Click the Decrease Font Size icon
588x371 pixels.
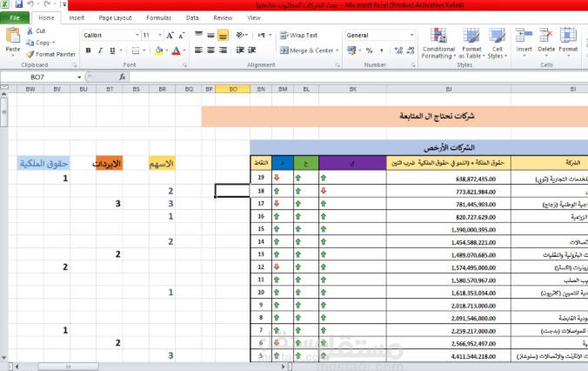182,36
